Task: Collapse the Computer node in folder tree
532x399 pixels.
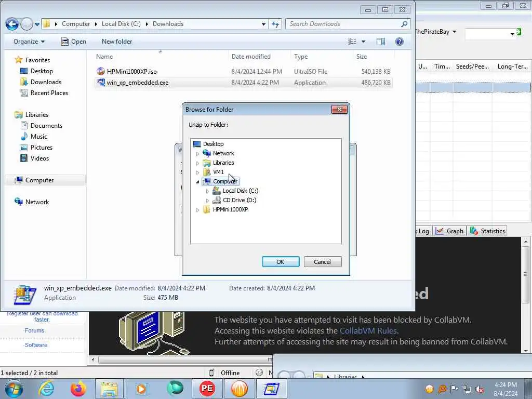Action: click(197, 182)
